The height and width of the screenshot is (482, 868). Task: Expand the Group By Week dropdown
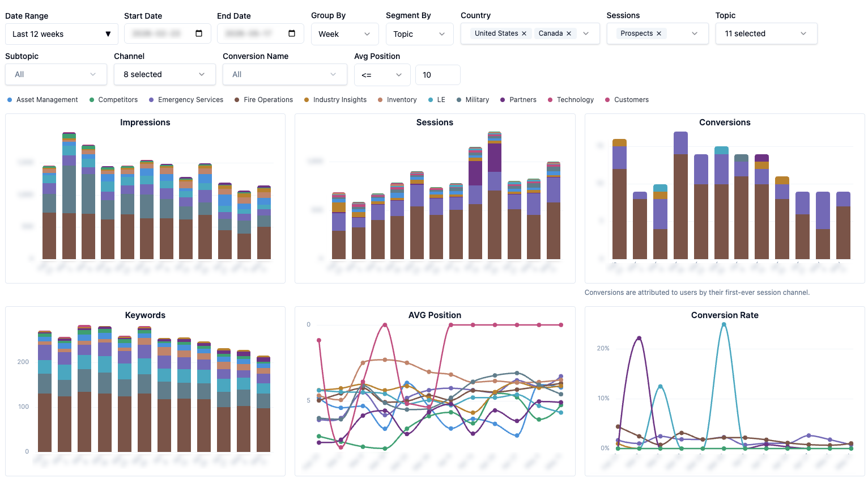(x=345, y=34)
